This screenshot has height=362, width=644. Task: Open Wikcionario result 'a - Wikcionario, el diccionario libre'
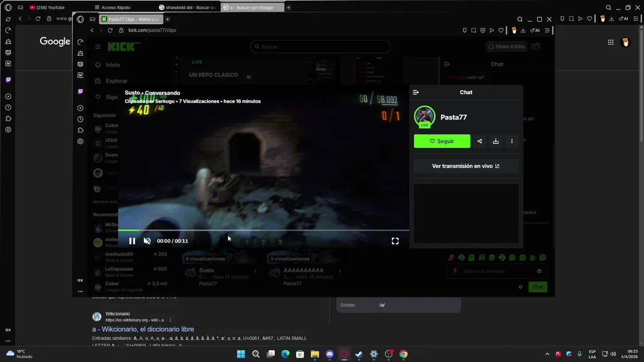pyautogui.click(x=143, y=329)
